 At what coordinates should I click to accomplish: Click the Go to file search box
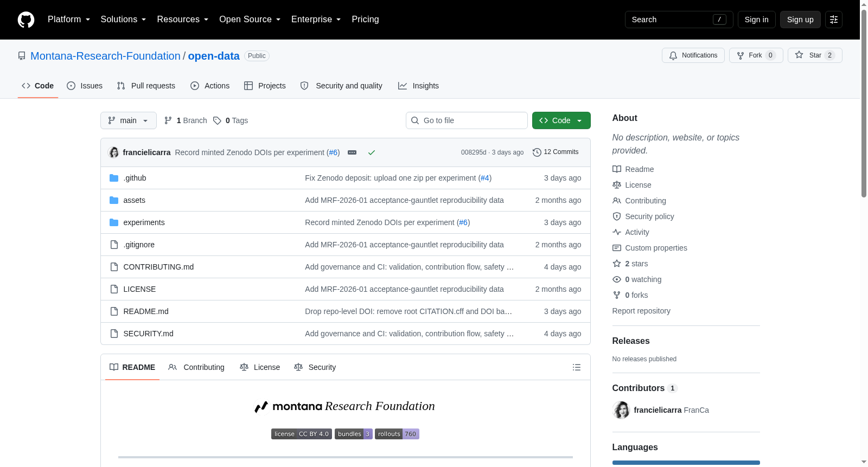tap(467, 120)
